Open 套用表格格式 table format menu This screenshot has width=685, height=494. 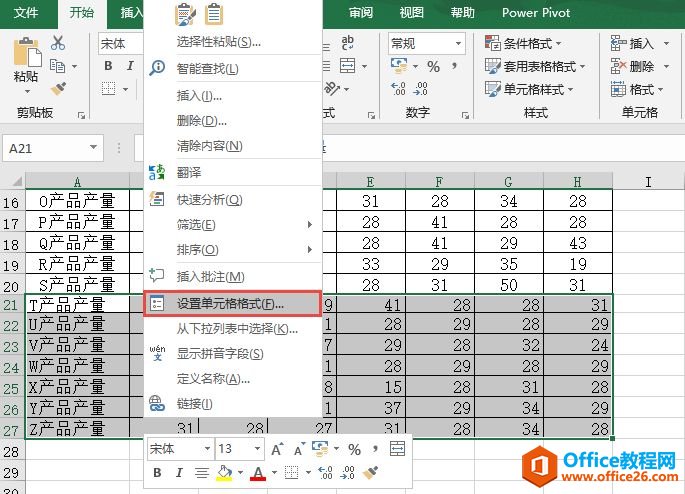535,66
